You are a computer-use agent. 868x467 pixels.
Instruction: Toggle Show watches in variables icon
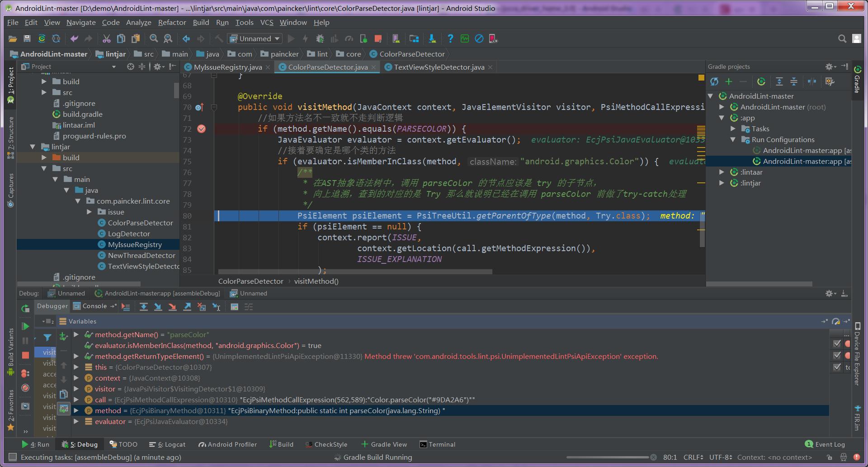[x=64, y=409]
